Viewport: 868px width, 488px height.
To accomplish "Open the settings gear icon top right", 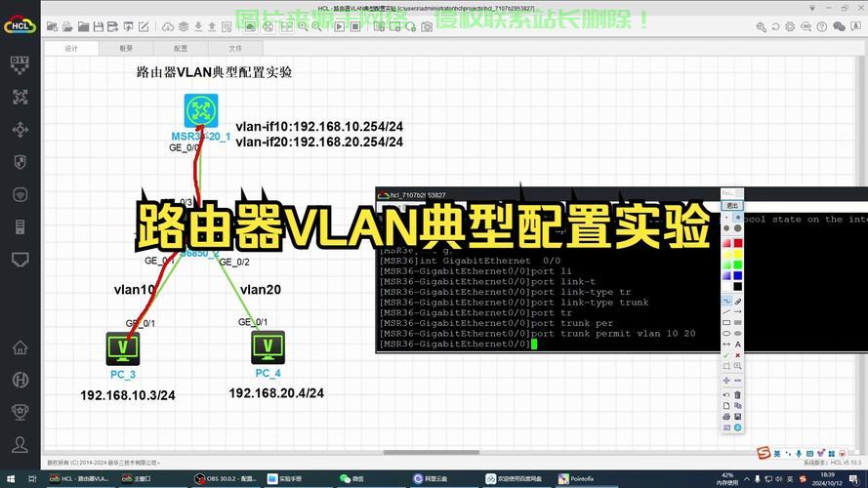I will click(790, 26).
